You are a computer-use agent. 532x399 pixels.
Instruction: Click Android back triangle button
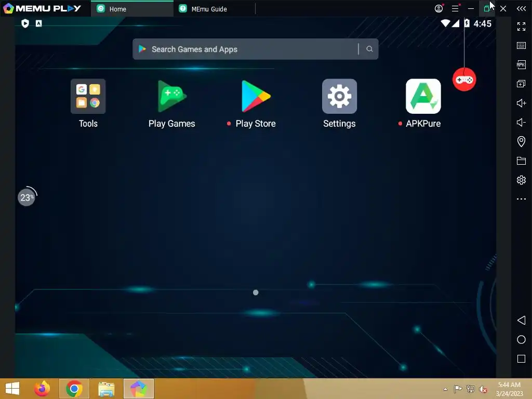pos(521,320)
